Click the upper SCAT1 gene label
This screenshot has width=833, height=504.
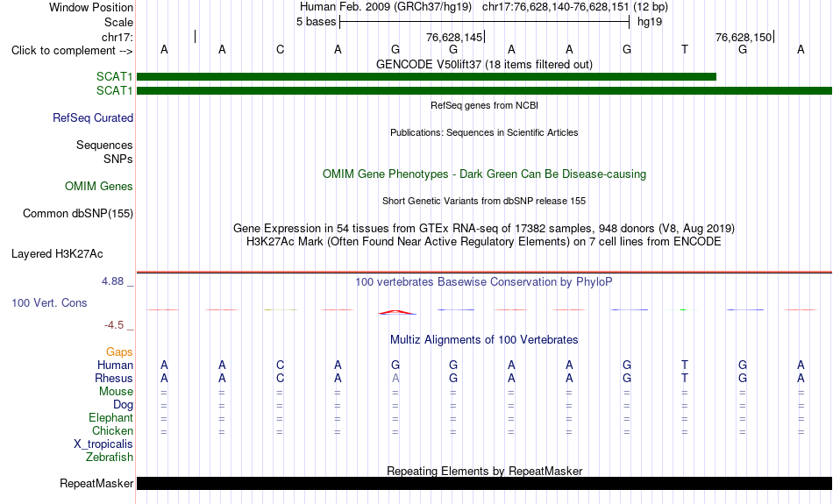[114, 76]
